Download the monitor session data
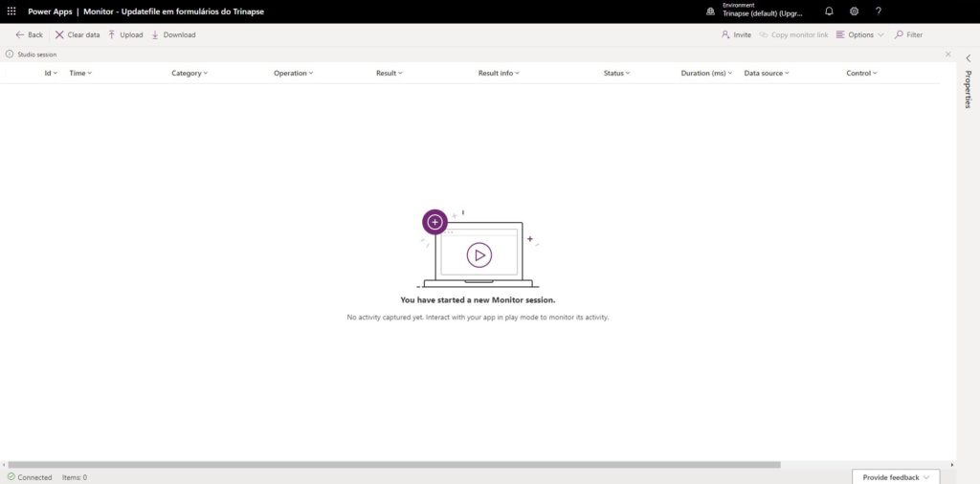 pyautogui.click(x=173, y=35)
